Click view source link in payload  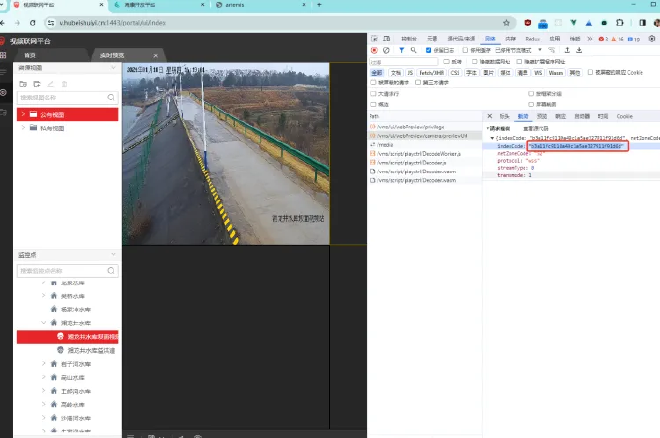pos(535,128)
